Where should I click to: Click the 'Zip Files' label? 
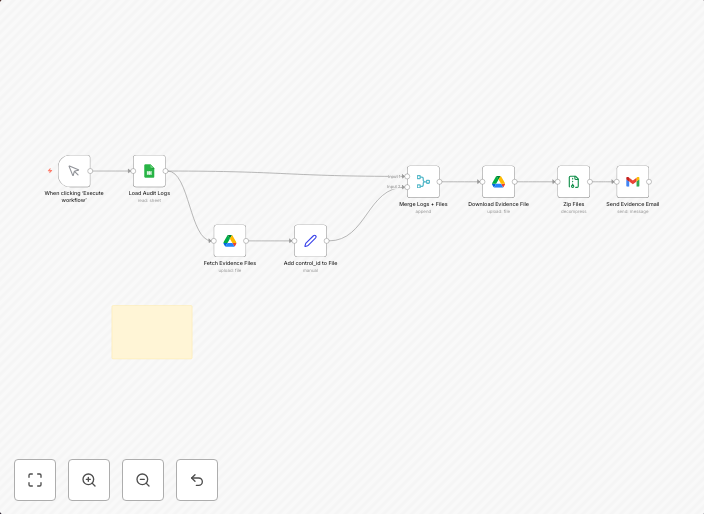[573, 204]
